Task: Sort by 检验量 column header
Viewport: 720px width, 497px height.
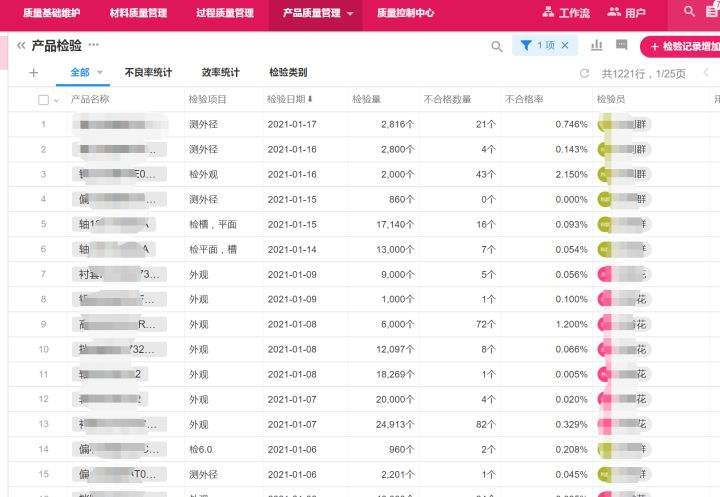Action: click(366, 99)
